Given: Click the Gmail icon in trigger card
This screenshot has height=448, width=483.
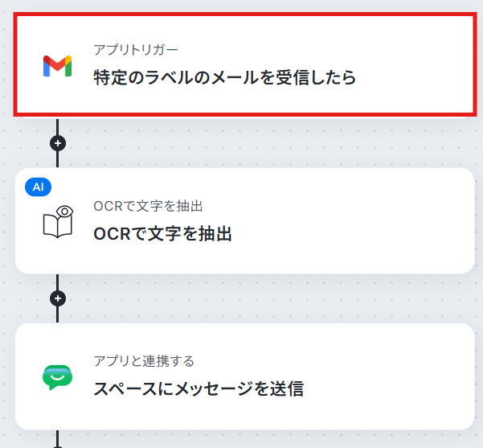Looking at the screenshot, I should point(57,66).
